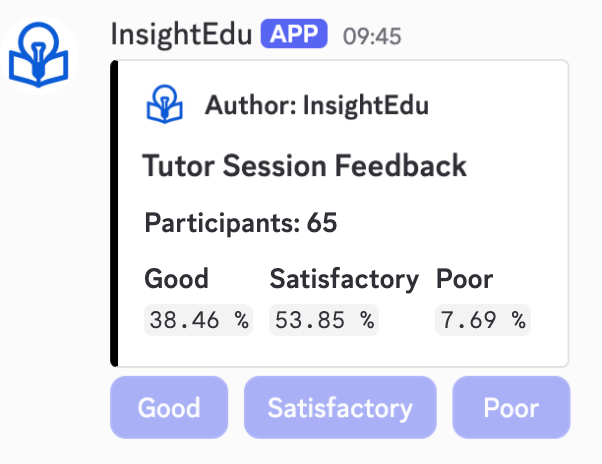
Task: Click the Satisfactory column heading in the card
Action: [x=344, y=279]
